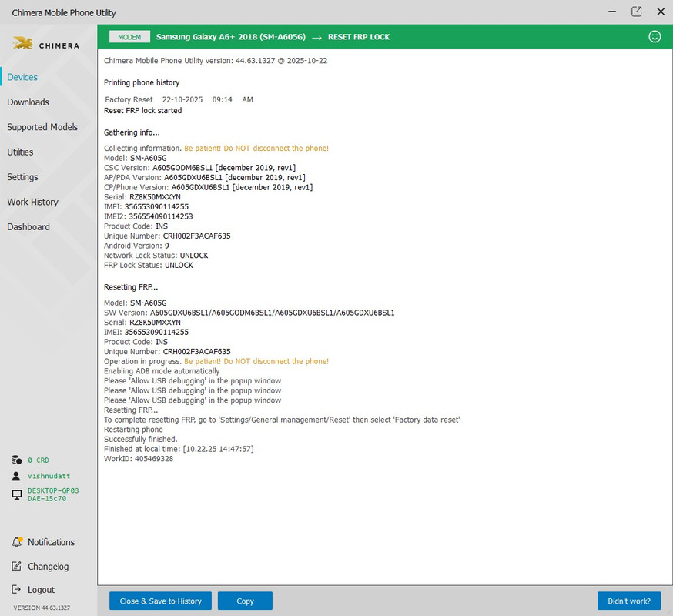Open Settings in sidebar
Screen dimensions: 673x616
tap(22, 177)
